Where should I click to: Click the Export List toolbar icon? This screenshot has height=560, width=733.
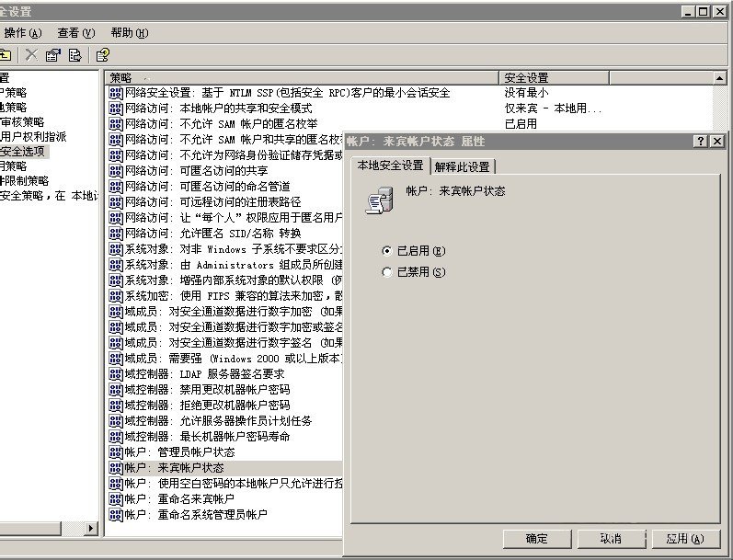coord(74,55)
